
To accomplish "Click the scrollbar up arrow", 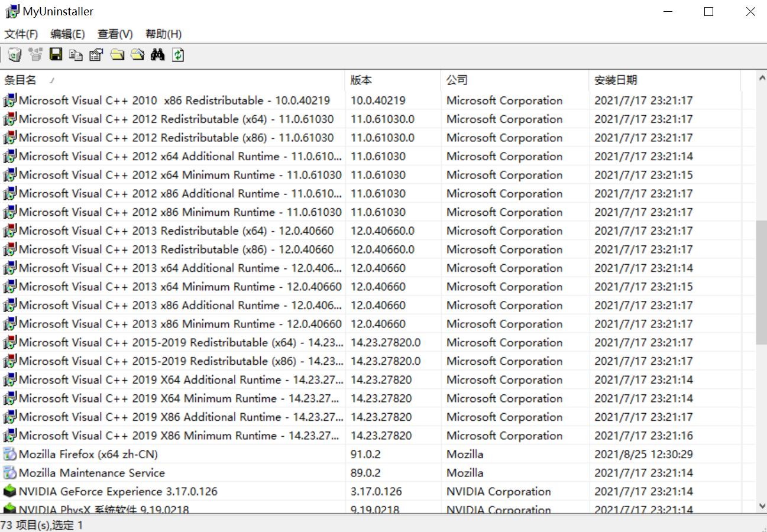I will (x=762, y=79).
